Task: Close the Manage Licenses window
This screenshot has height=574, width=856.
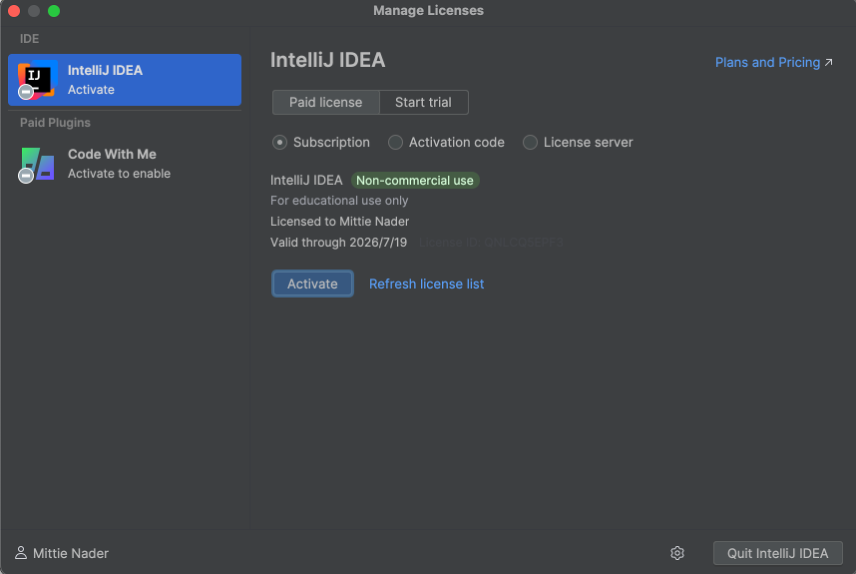Action: tap(14, 11)
